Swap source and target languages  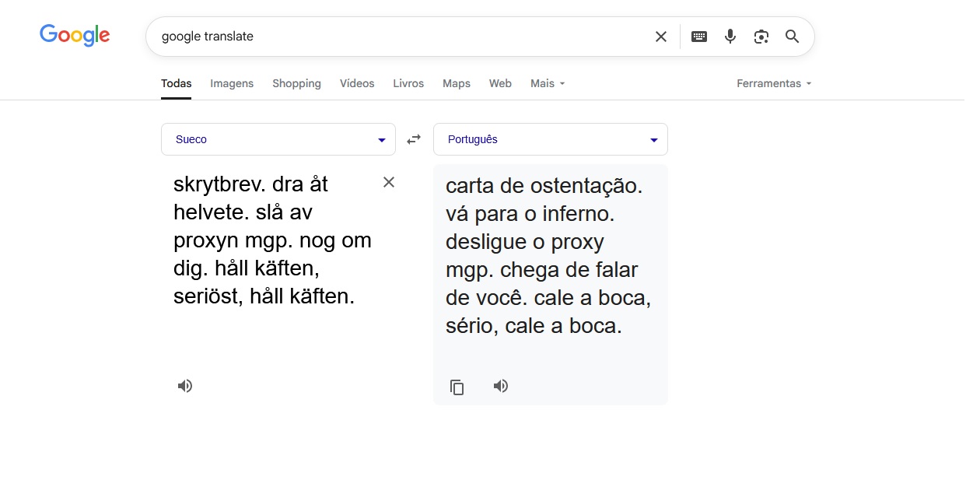[414, 139]
